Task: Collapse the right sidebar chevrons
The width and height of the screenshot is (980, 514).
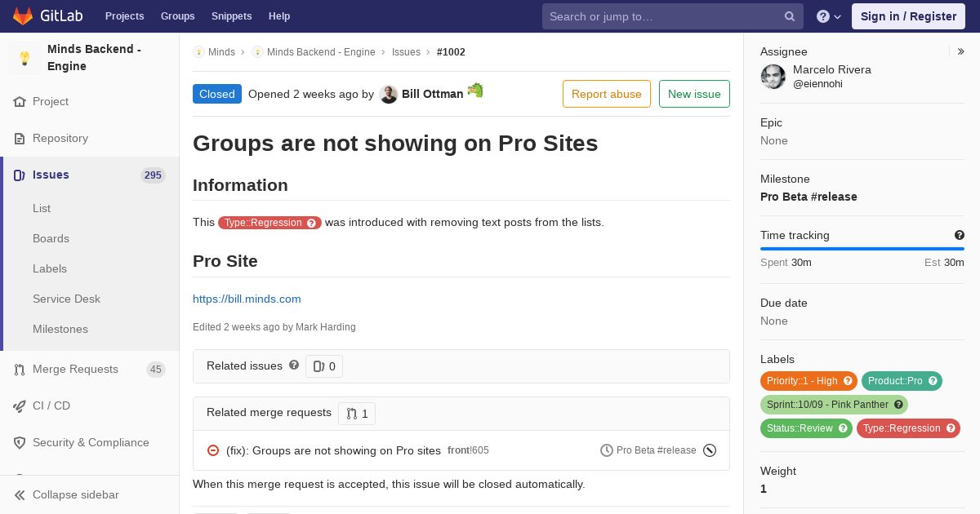Action: click(961, 52)
